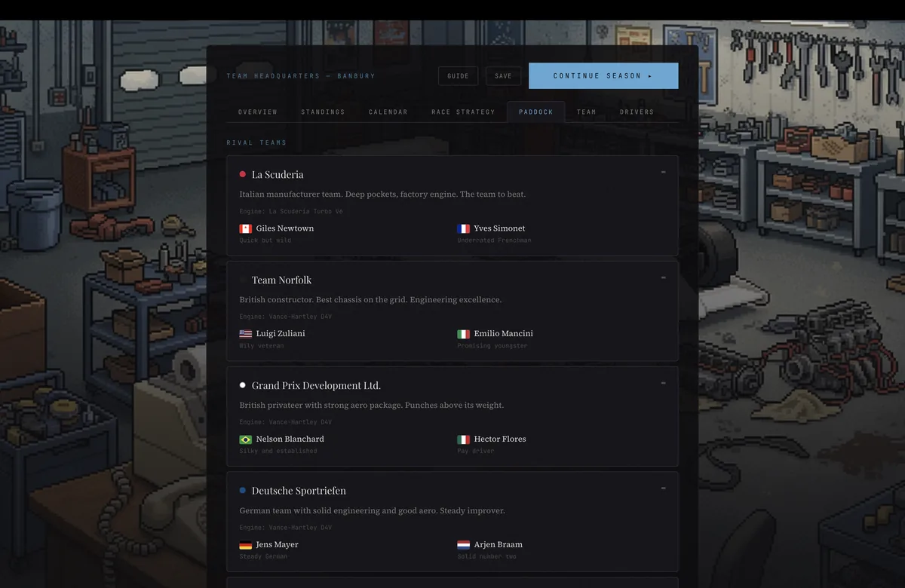Click the 'Pay driver' note
905x588 pixels.
pos(476,452)
